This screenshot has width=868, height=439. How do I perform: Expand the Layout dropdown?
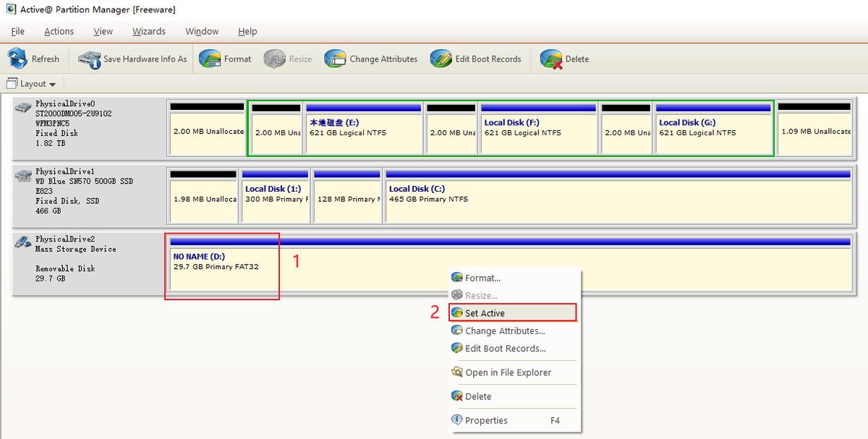(x=32, y=83)
